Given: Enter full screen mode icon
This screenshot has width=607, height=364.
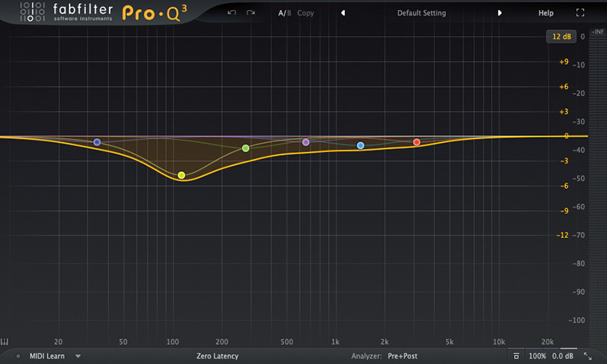Looking at the screenshot, I should pos(580,13).
